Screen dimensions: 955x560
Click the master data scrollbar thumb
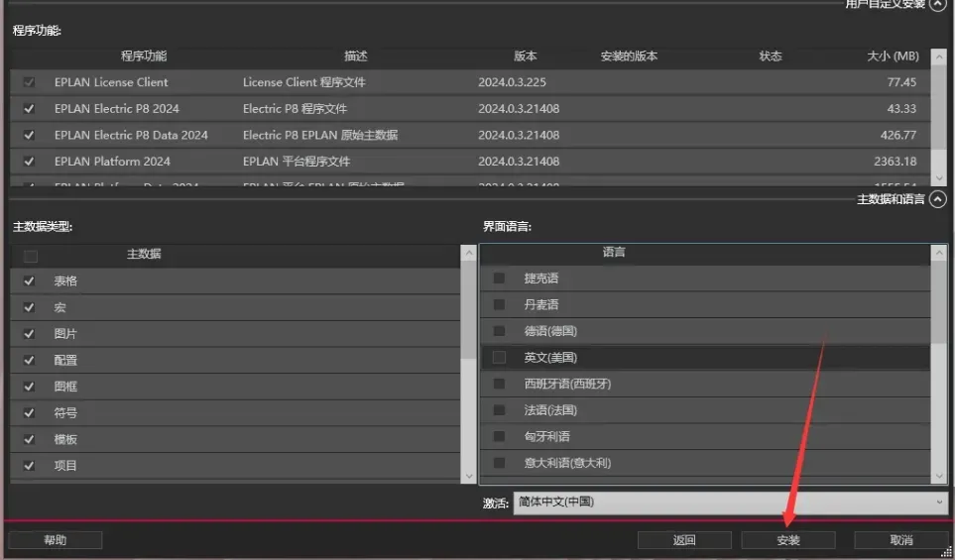[x=468, y=309]
